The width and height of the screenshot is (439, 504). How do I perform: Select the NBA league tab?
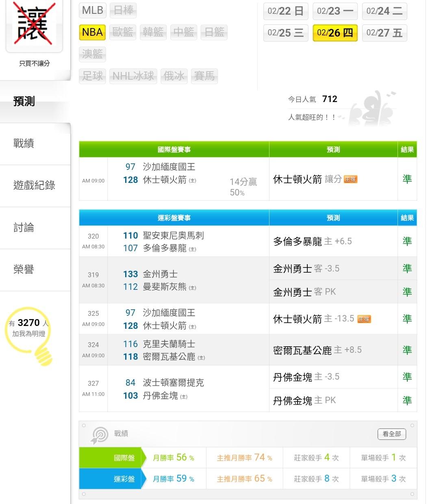point(93,32)
